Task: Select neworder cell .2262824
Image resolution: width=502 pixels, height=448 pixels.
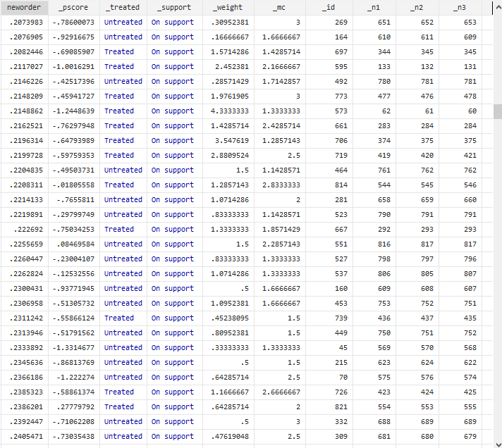Action: point(25,274)
